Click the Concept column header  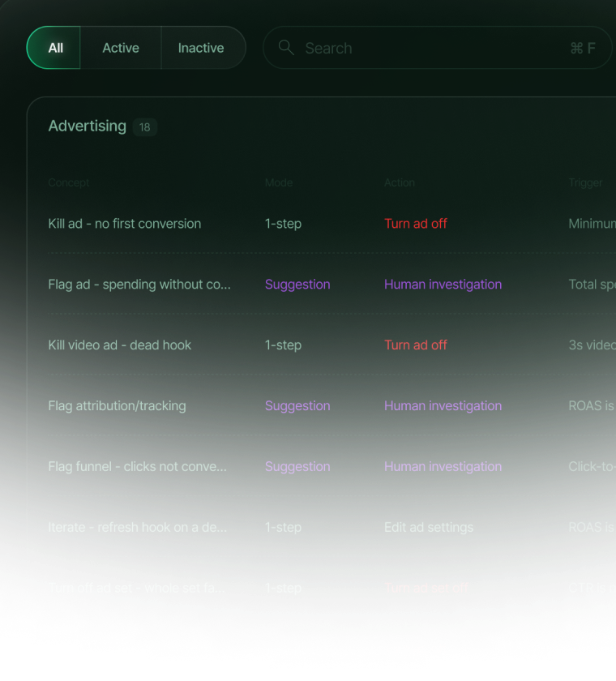point(69,183)
